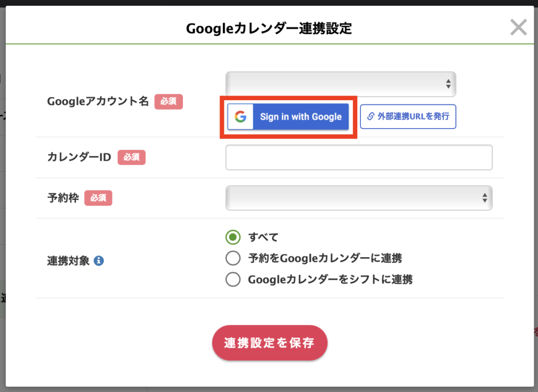Select the すべて radio option

(x=233, y=237)
